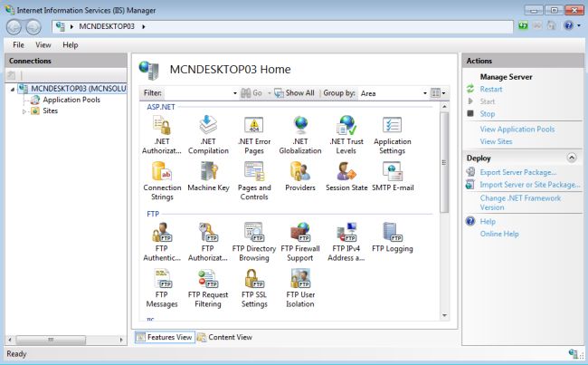Open the Machine Key feature
Screen dimensions: 588x365
[208, 178]
